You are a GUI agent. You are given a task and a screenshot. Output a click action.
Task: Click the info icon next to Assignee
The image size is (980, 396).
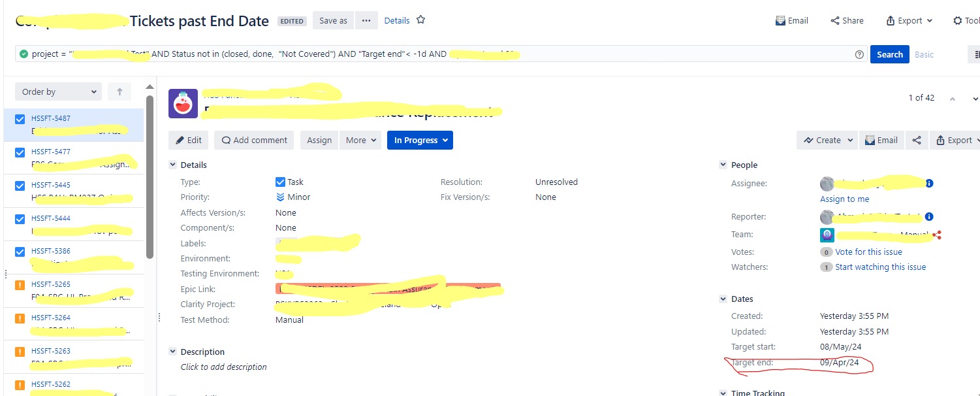[x=929, y=183]
